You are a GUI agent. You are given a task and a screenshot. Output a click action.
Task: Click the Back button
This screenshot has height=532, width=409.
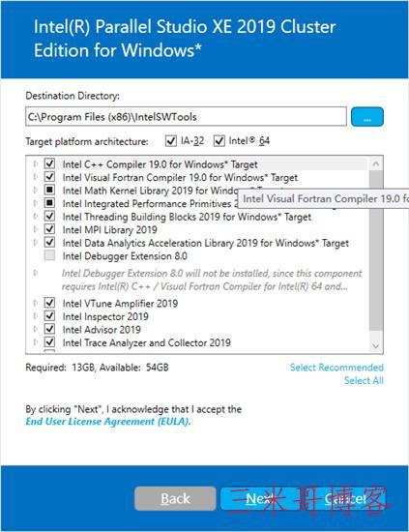(x=175, y=498)
